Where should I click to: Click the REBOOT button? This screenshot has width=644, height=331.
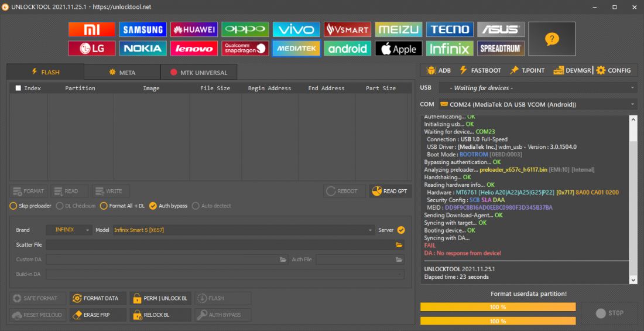click(345, 191)
